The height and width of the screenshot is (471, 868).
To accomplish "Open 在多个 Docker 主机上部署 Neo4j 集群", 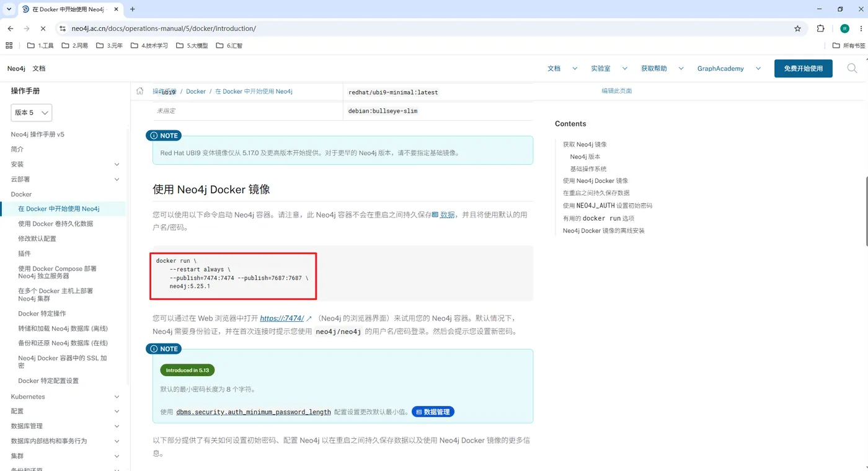I will (x=56, y=294).
